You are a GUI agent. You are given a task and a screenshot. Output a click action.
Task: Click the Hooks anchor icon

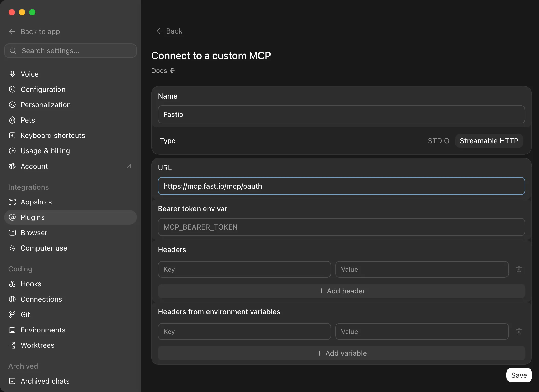[x=12, y=284]
